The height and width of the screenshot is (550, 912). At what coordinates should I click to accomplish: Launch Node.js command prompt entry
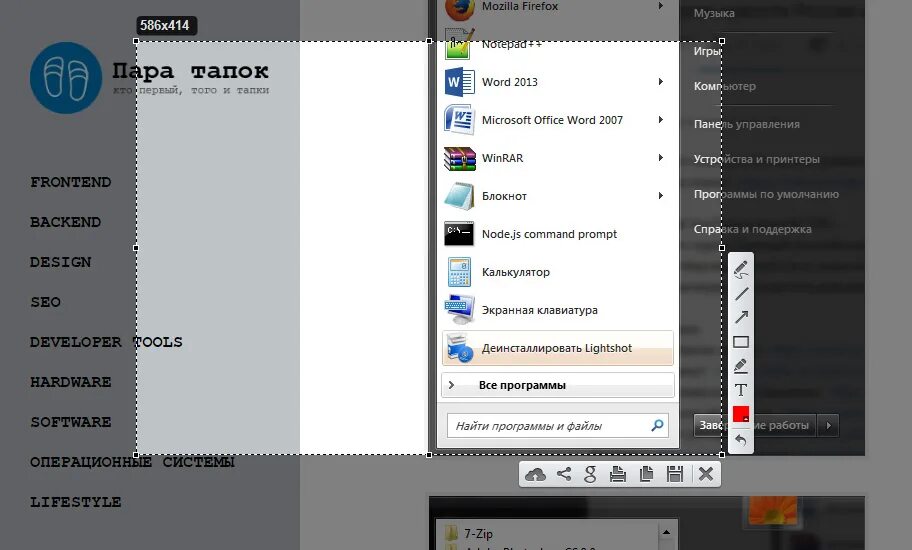558,234
